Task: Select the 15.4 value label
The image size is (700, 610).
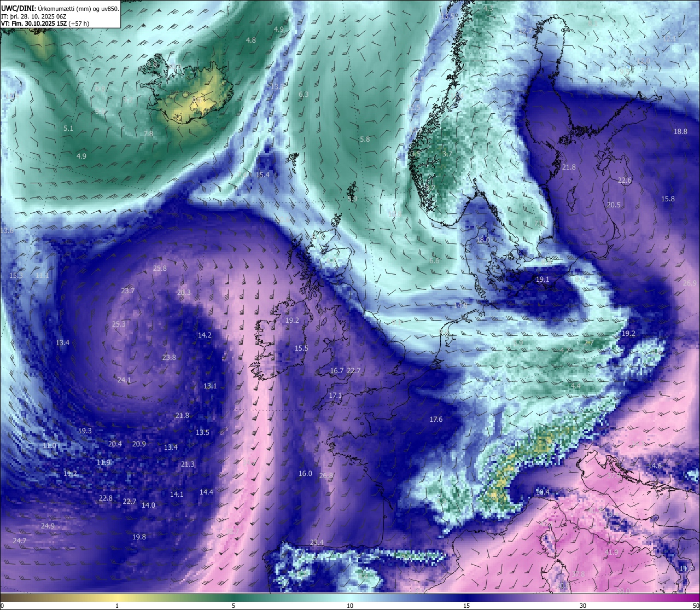Action: 262,175
